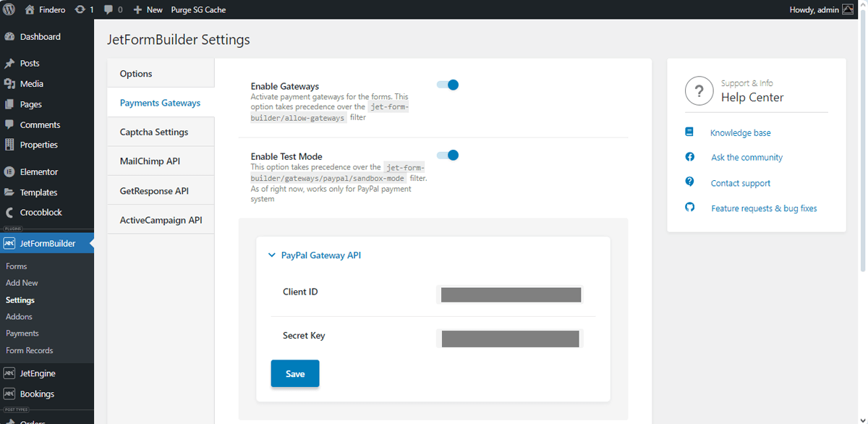Open the MailChimp API tab

(149, 161)
